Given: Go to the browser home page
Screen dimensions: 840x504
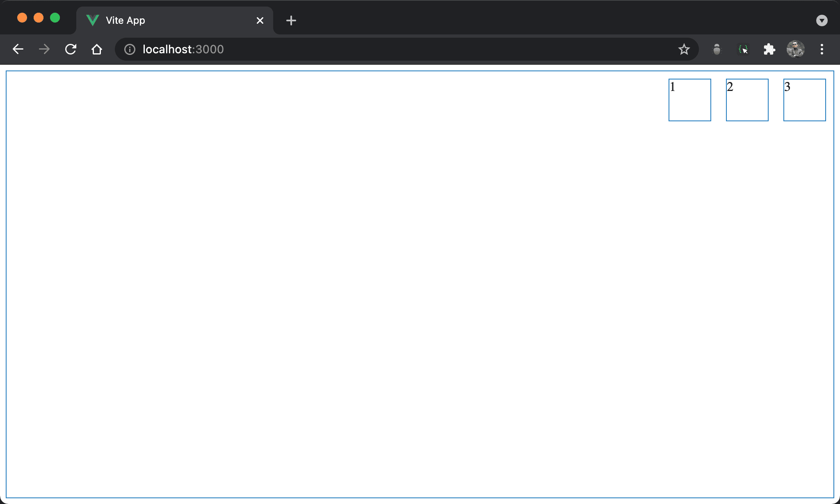Looking at the screenshot, I should (x=97, y=50).
